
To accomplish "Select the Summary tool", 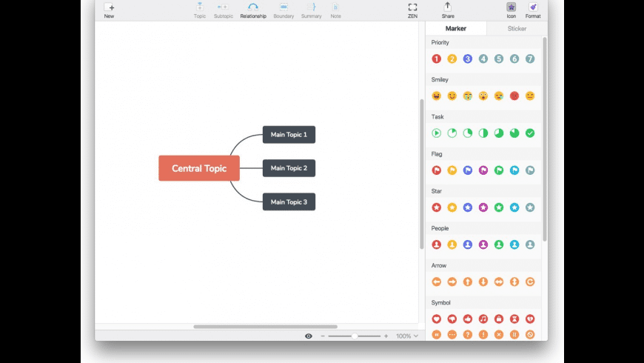I will tap(312, 10).
